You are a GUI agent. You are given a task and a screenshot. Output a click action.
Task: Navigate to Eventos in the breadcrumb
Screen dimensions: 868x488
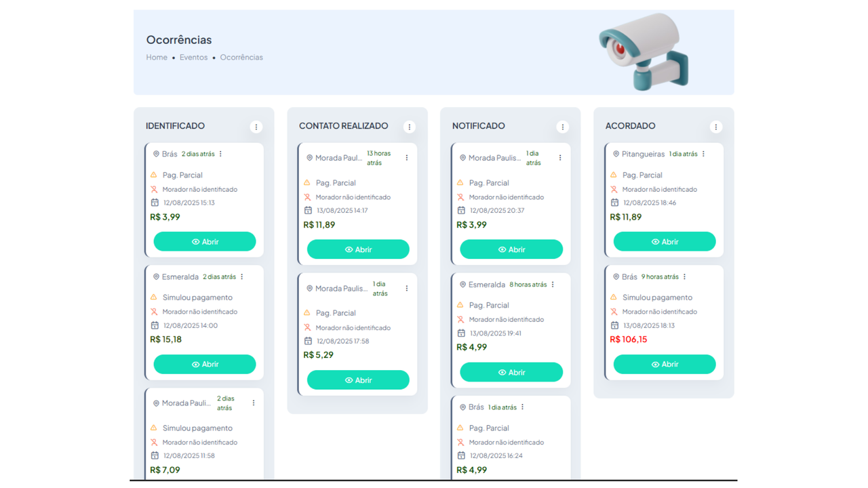(x=193, y=58)
